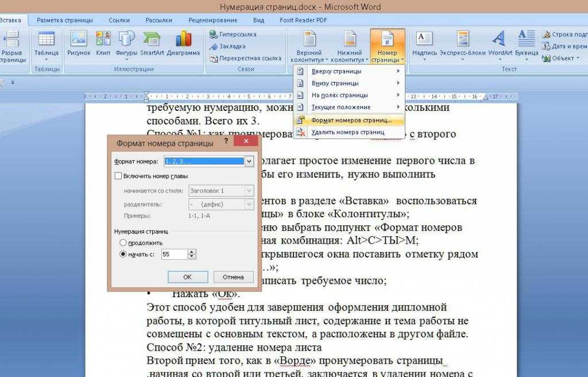Screen dimensions: 588x377
Task: Click the Гиперссылка hyperlink button
Action: pyautogui.click(x=233, y=34)
